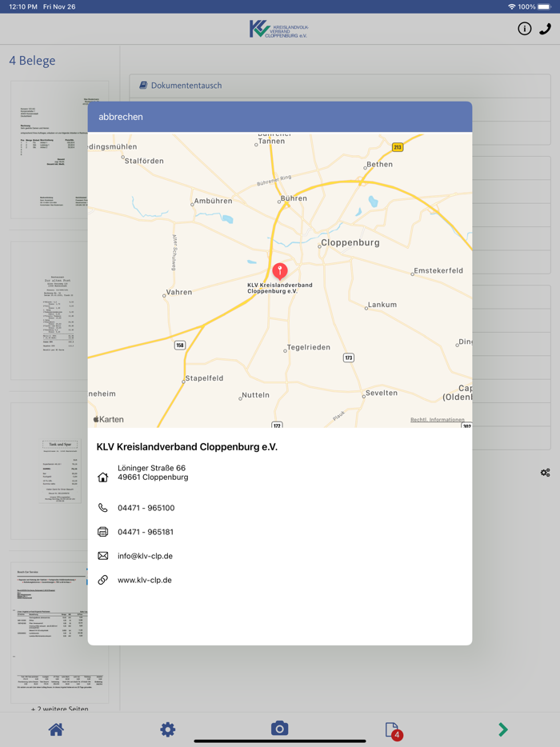Open documents icon with badge 4
560x747 pixels.
(x=394, y=731)
